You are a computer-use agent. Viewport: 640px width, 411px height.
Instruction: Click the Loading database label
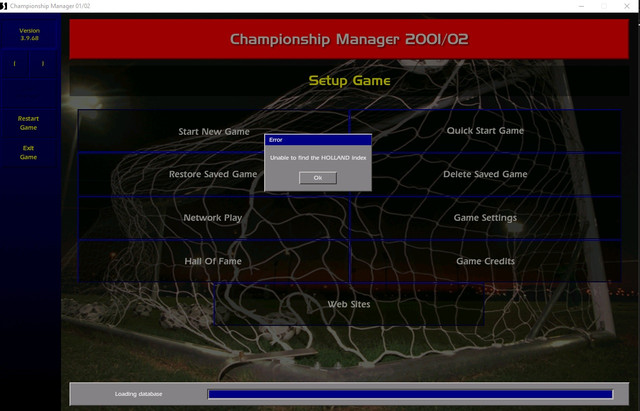[138, 394]
